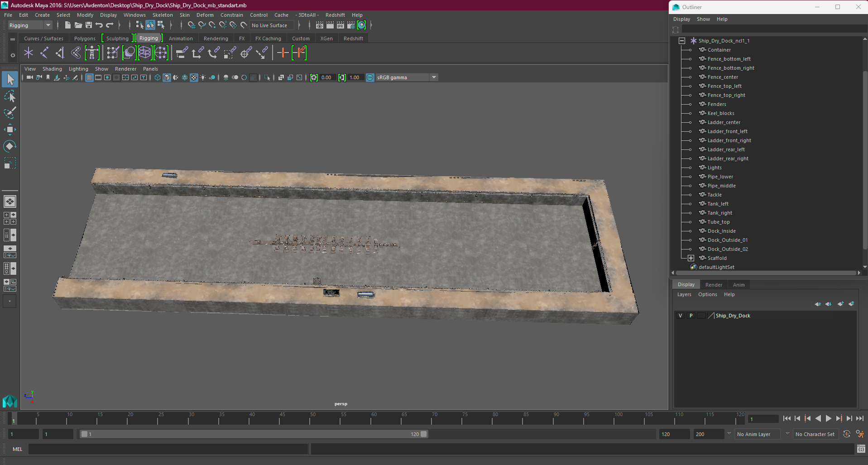Toggle Use All Lights bulb icon

pos(203,77)
